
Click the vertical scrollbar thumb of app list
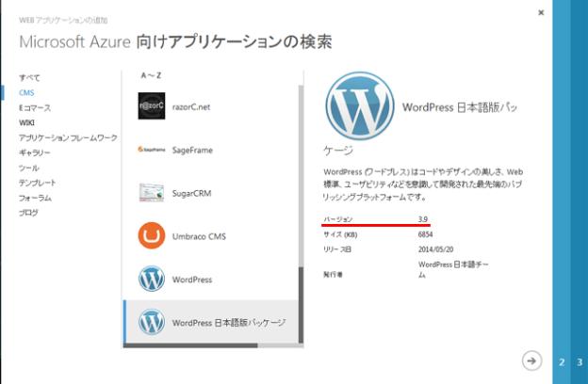point(301,305)
